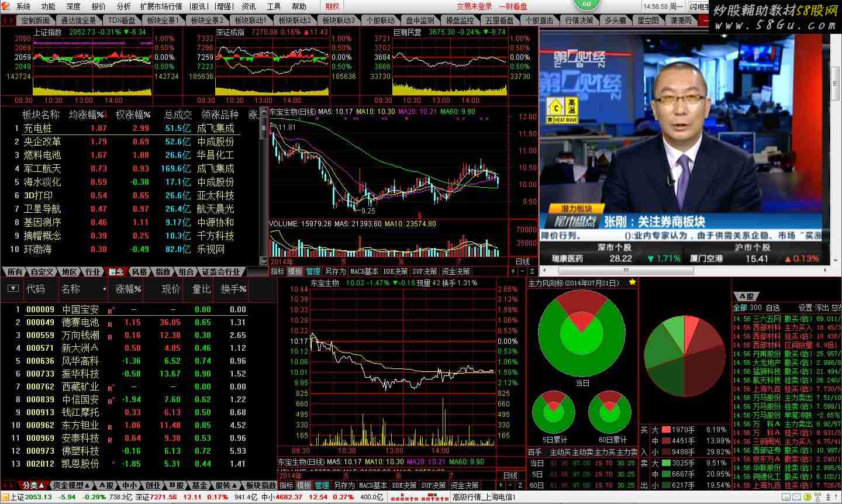Click DDE决策 button under the daily chart
The height and width of the screenshot is (504, 842).
[x=395, y=271]
